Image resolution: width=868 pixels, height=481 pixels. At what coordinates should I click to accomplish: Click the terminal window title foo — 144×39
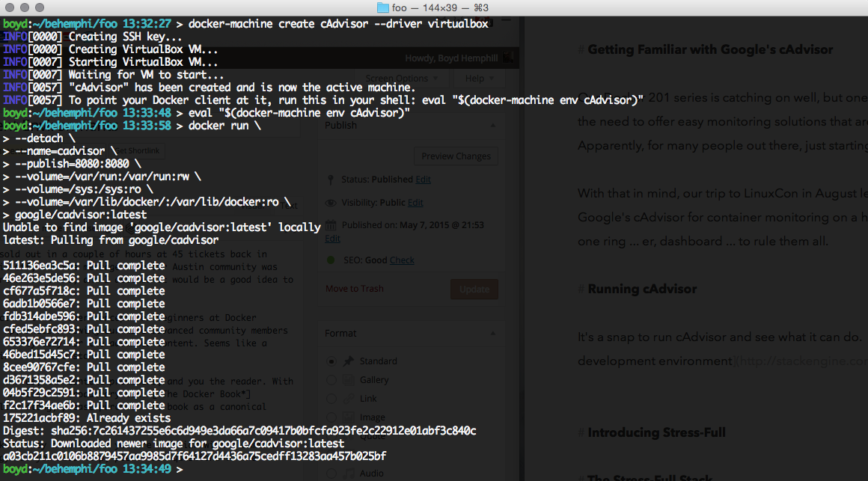(x=440, y=7)
